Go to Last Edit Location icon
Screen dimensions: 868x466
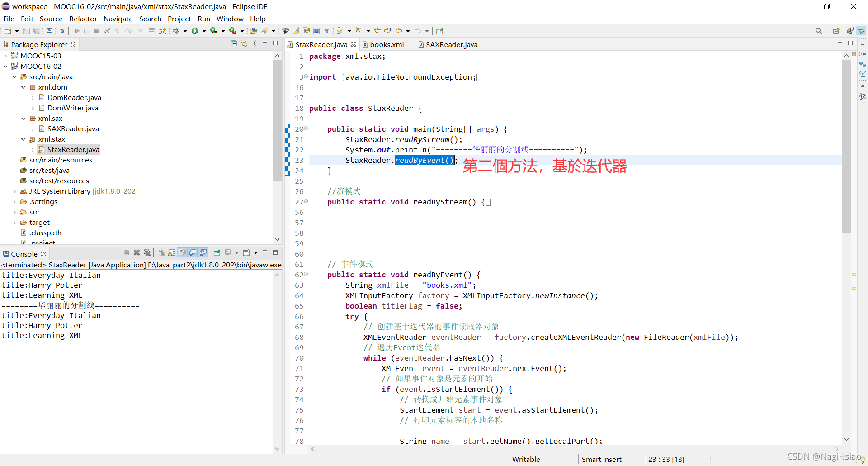[377, 31]
